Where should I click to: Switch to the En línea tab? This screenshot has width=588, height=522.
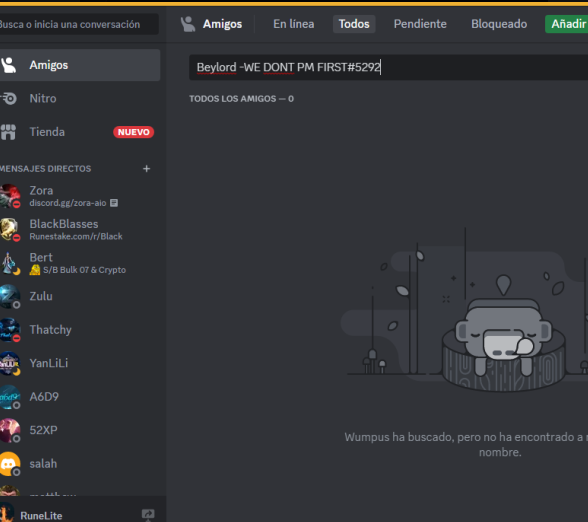[294, 24]
